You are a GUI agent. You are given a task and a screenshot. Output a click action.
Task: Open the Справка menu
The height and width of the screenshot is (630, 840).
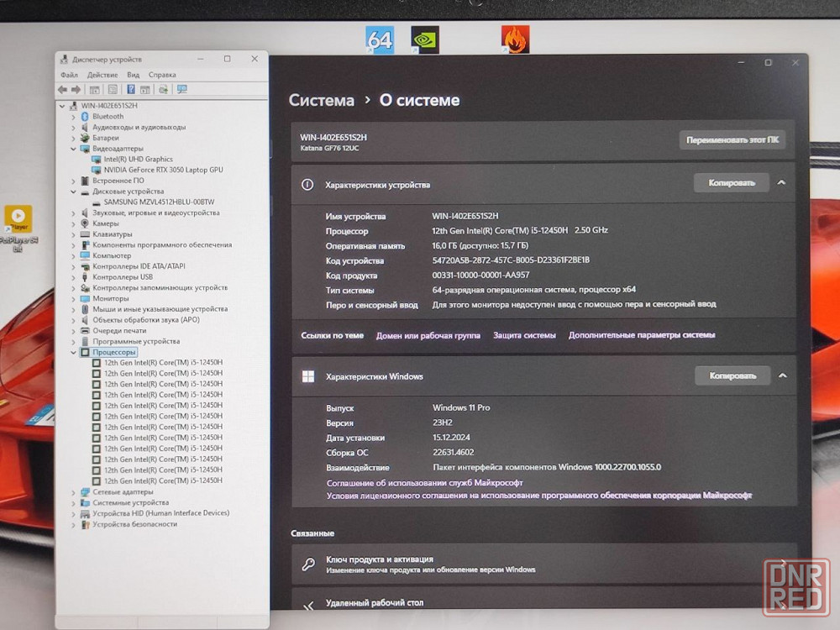pyautogui.click(x=162, y=75)
